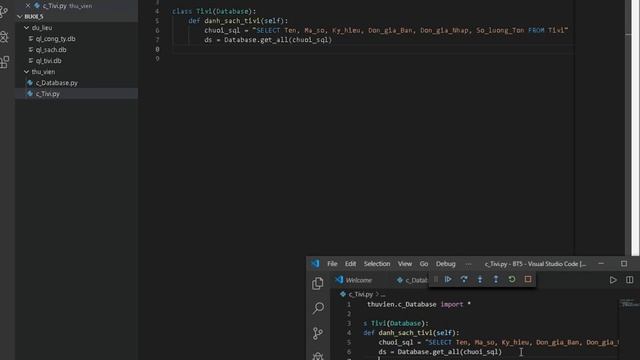Maximize the small Visual Studio Code window
Screen dimensions: 640x360
click(x=624, y=264)
